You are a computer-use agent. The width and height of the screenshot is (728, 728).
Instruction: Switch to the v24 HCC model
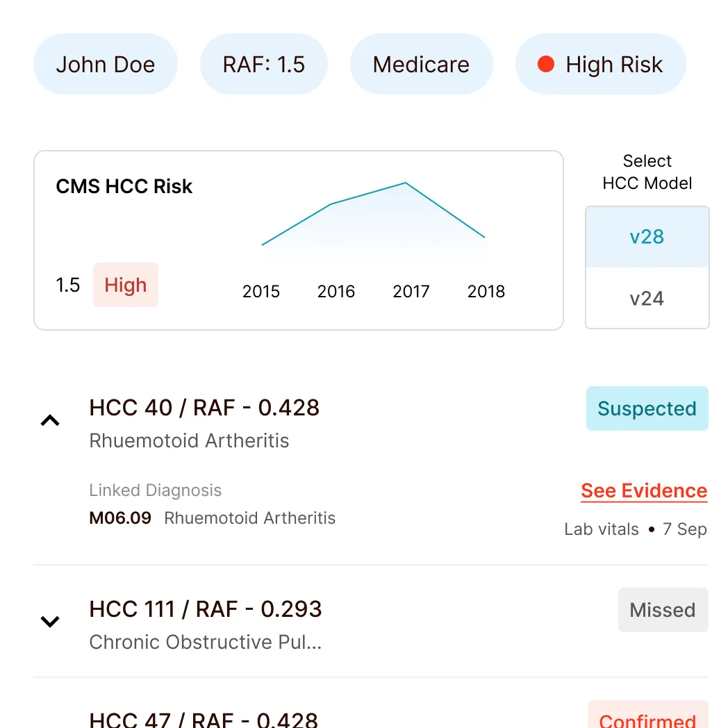point(647,299)
